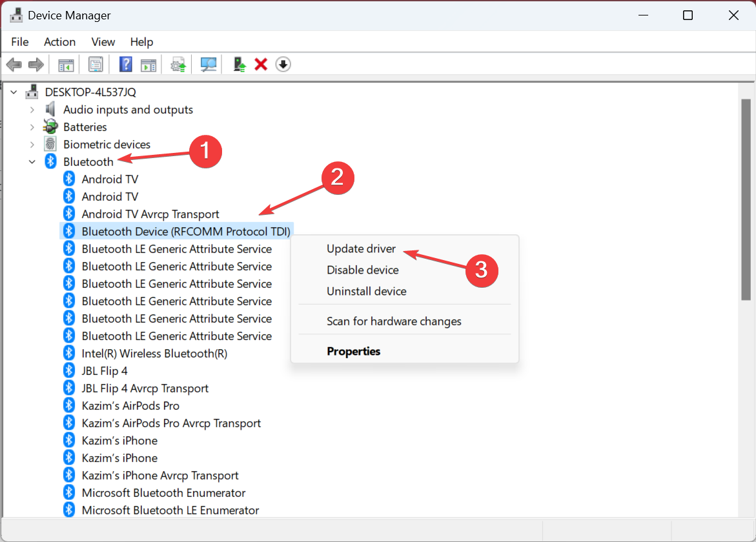Select Kazim's AirPods Pro device
The image size is (756, 542).
point(130,406)
